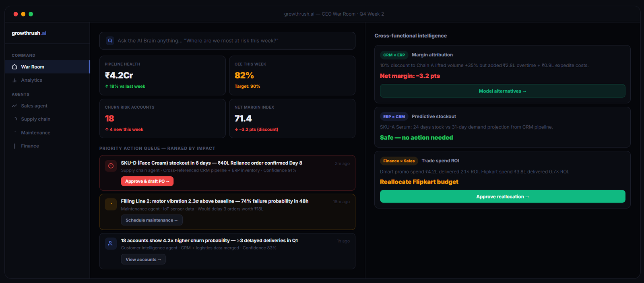Select Sales agent in the sidebar

click(x=47, y=106)
